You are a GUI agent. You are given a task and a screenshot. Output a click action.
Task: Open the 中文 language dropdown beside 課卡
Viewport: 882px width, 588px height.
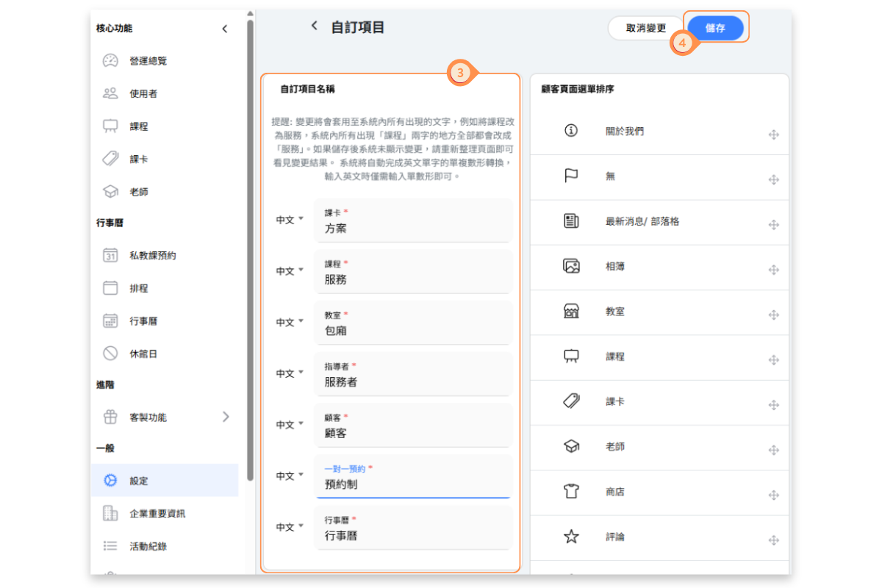(290, 220)
